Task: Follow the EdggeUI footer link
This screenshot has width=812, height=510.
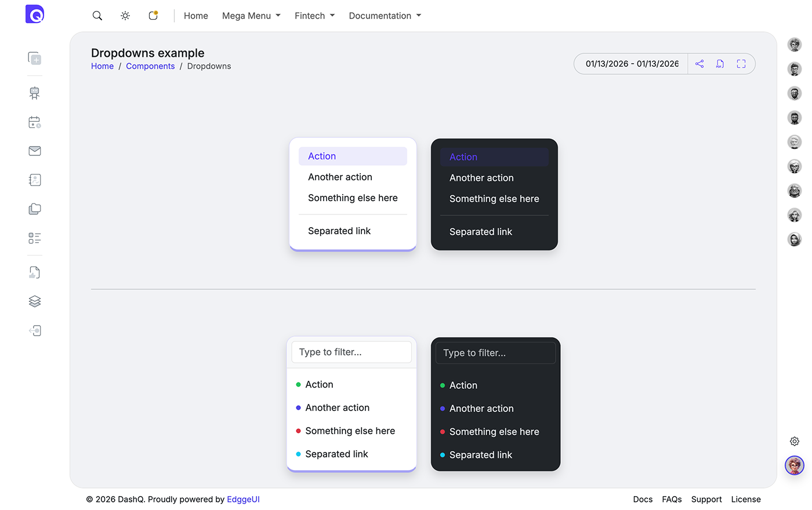Action: [x=243, y=499]
